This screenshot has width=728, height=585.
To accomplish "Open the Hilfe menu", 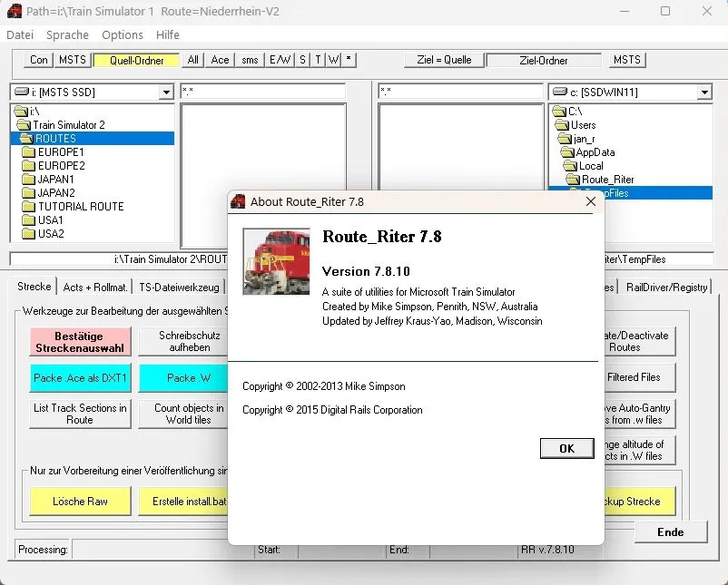I will (168, 34).
